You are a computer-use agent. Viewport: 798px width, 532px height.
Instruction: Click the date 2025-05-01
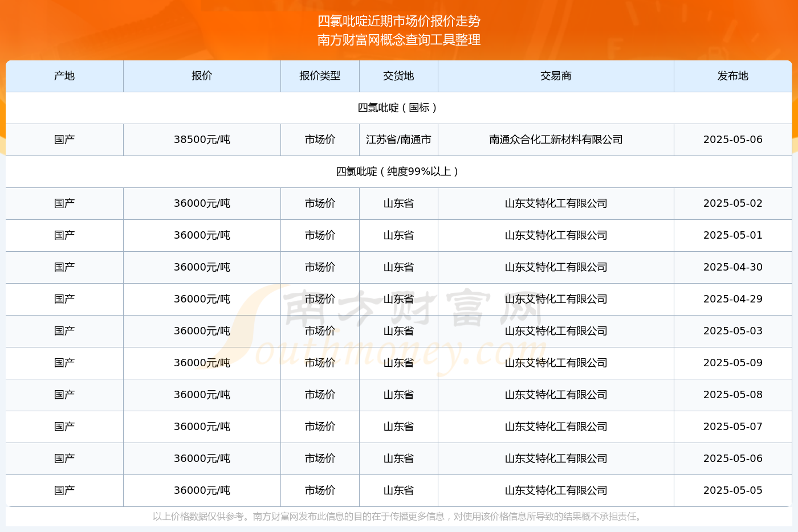[x=732, y=235]
